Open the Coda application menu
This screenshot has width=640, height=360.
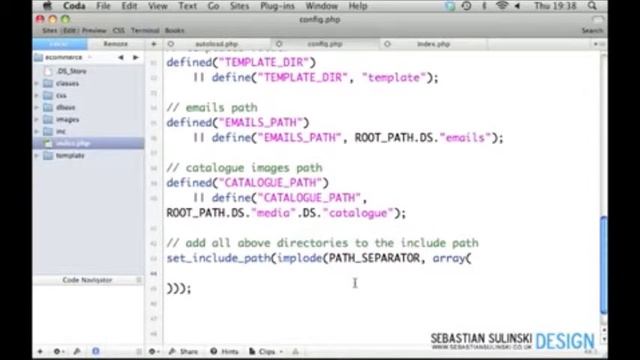[74, 6]
